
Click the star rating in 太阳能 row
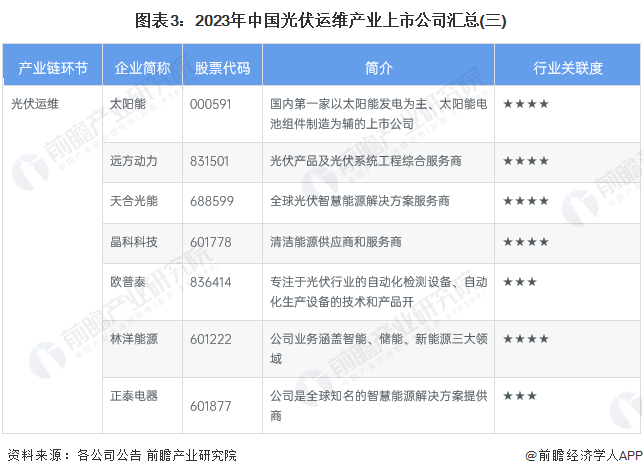pyautogui.click(x=526, y=104)
